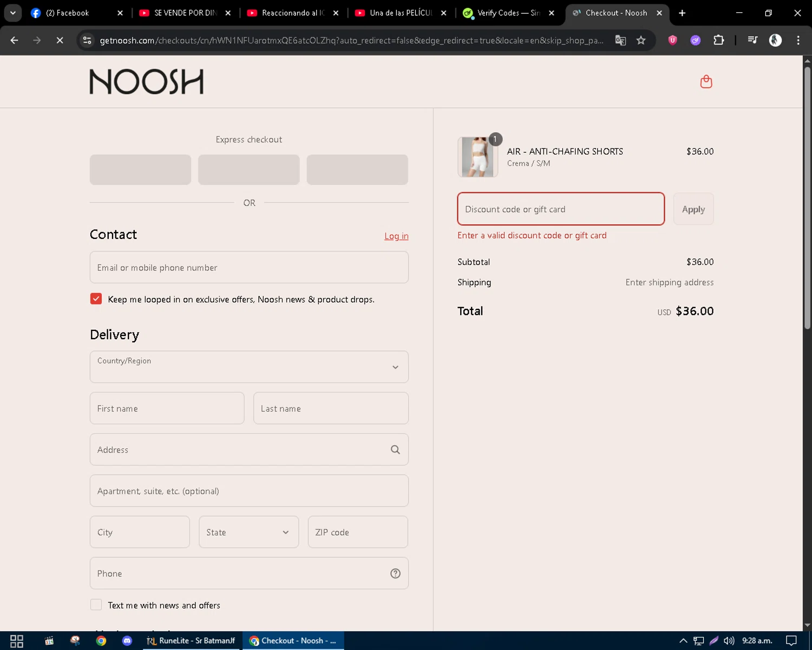Open the Chrome three-dot menu
The height and width of the screenshot is (650, 812).
(798, 40)
